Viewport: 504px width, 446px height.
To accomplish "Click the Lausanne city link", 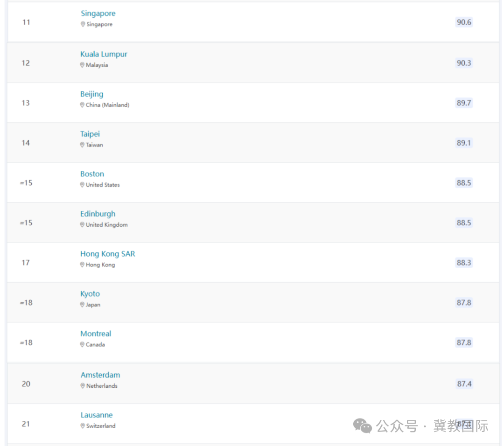I will [x=97, y=415].
